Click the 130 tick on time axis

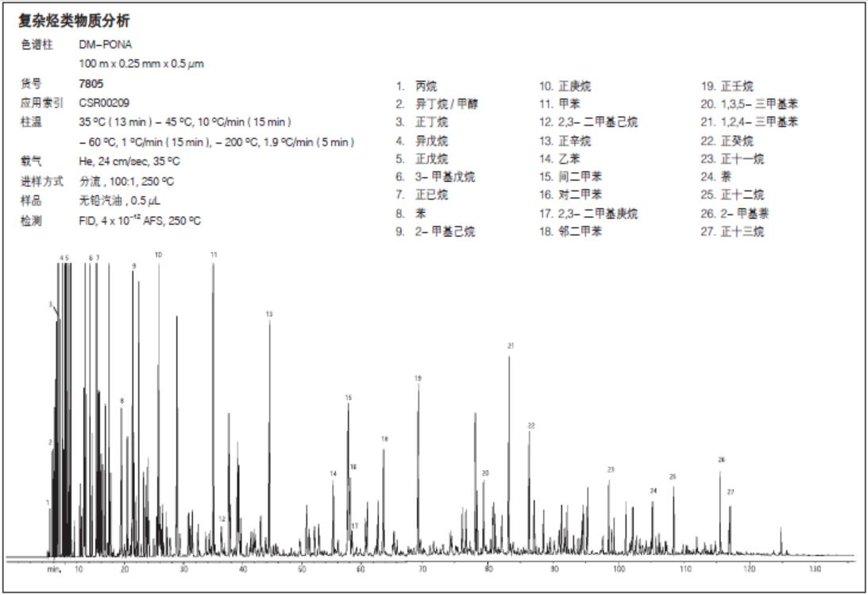[x=815, y=569]
